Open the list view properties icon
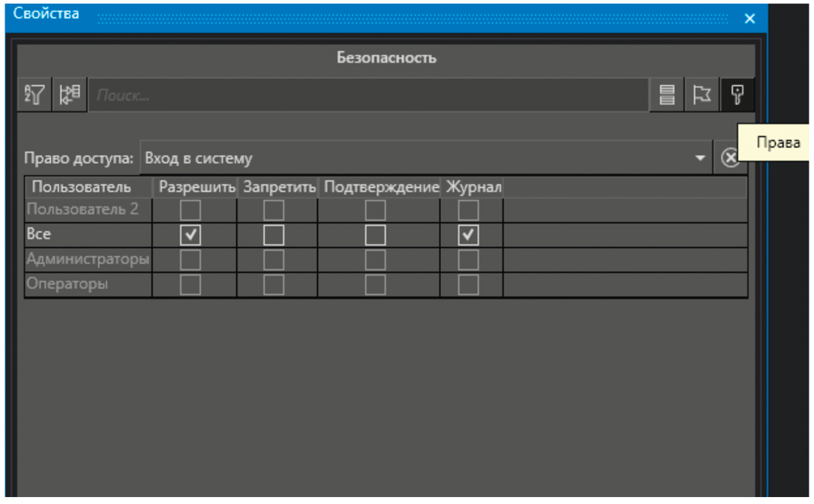The image size is (814, 504). pos(667,95)
